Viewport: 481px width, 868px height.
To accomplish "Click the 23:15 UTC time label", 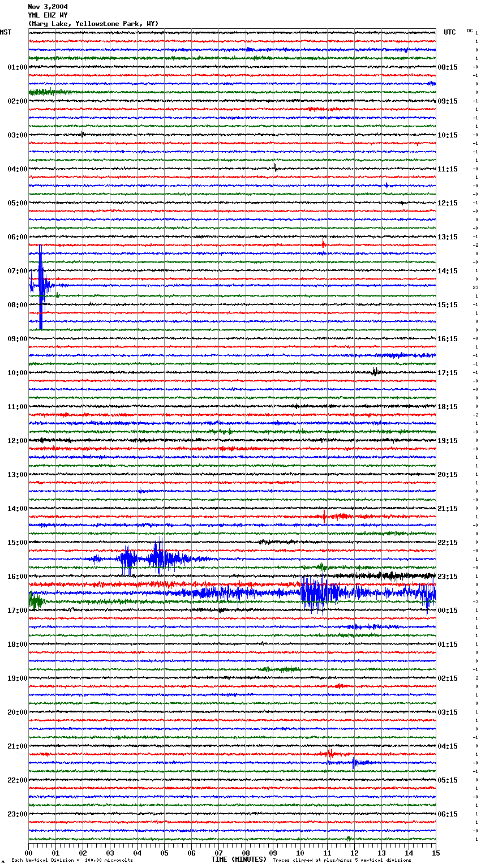I will pyautogui.click(x=448, y=577).
